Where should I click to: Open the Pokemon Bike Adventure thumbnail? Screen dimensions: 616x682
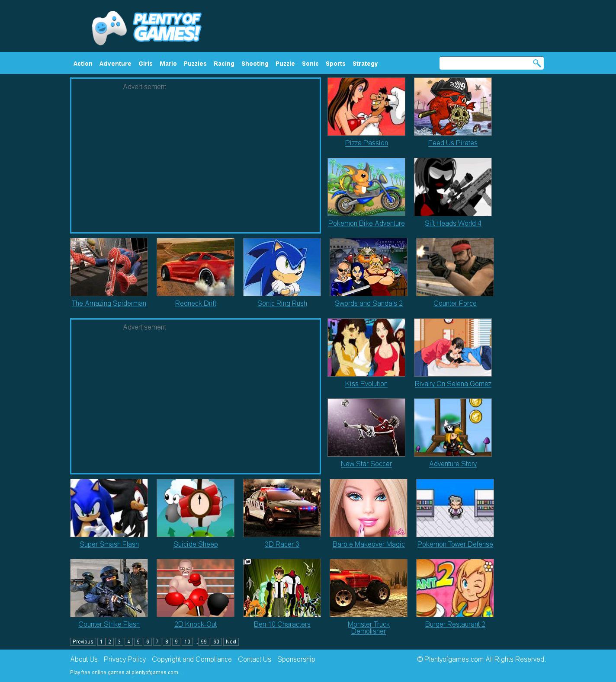366,187
